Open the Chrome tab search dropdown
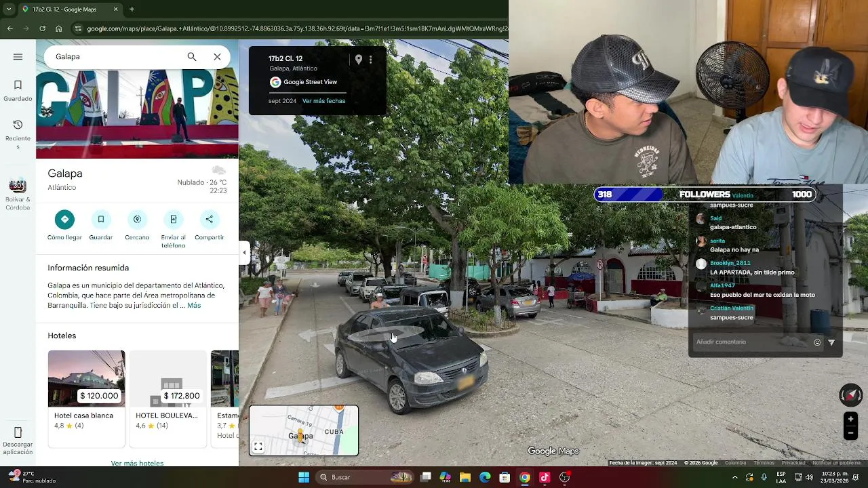 tap(9, 9)
